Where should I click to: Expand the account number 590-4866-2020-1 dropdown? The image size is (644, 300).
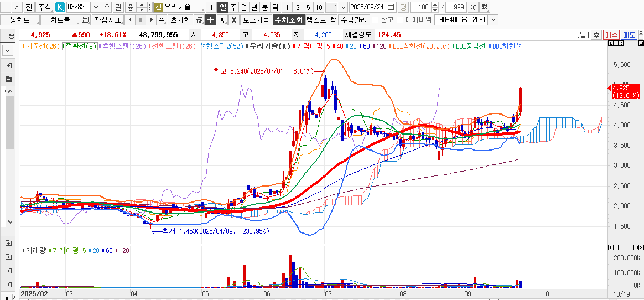point(494,20)
